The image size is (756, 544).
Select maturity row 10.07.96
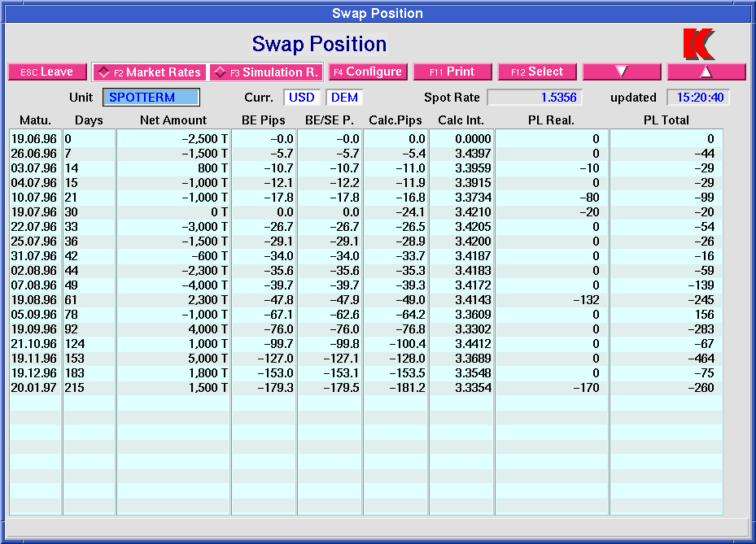pyautogui.click(x=366, y=198)
